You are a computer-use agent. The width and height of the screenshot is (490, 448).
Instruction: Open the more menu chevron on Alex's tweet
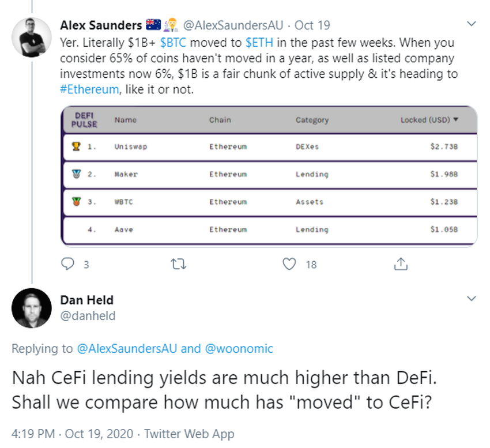[471, 24]
